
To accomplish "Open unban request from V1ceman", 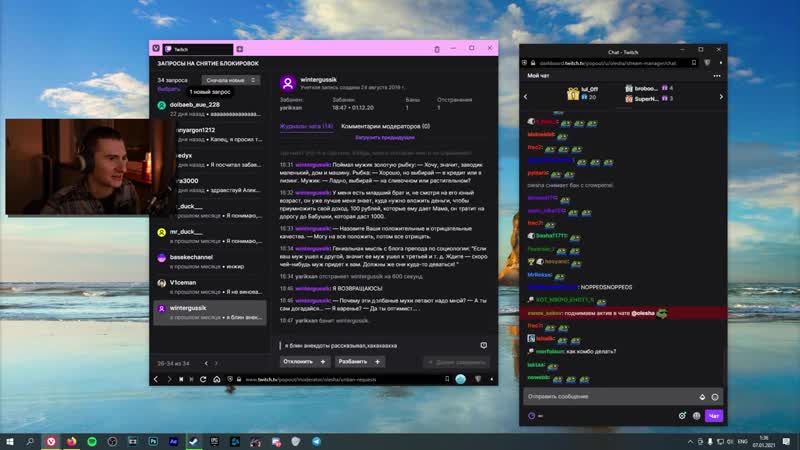I will click(210, 287).
